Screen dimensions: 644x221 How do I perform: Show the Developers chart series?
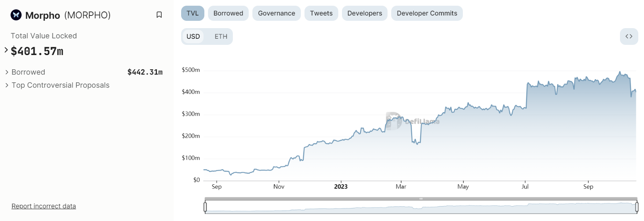pos(365,13)
